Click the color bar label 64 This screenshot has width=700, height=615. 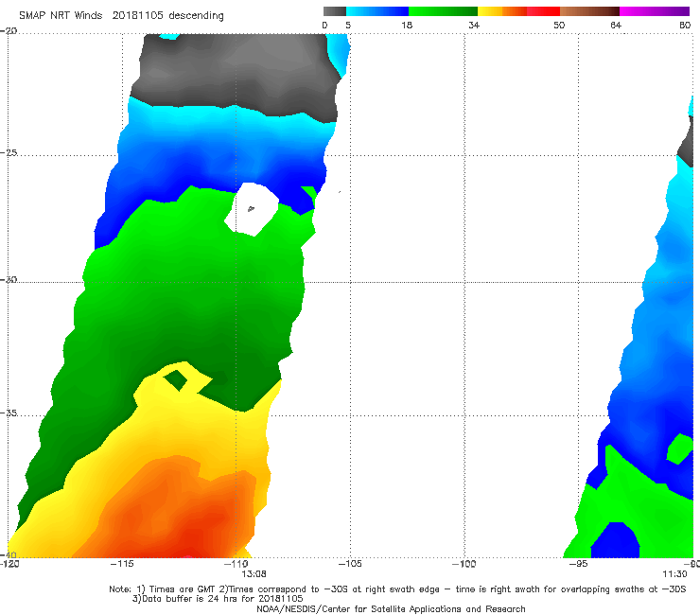[616, 25]
